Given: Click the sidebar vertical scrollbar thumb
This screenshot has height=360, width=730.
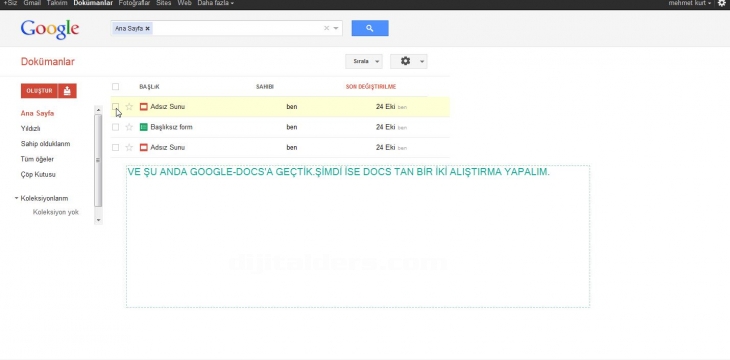Looking at the screenshot, I should [98, 160].
